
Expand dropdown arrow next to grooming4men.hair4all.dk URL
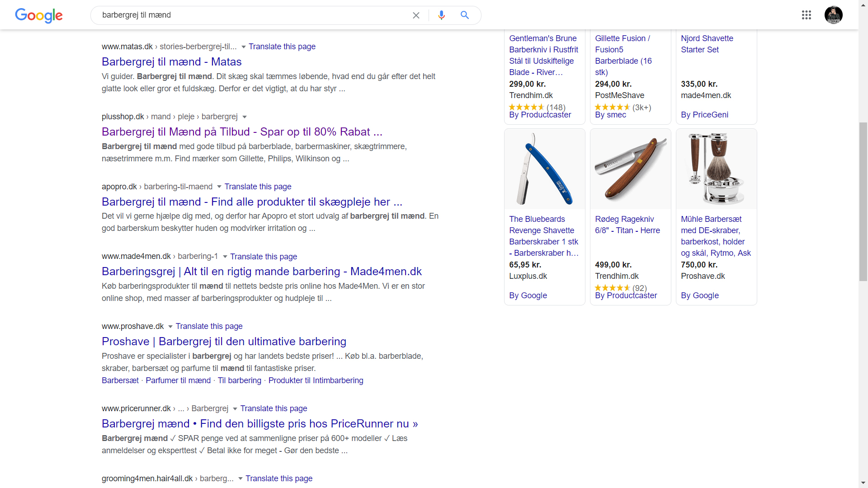(x=241, y=479)
